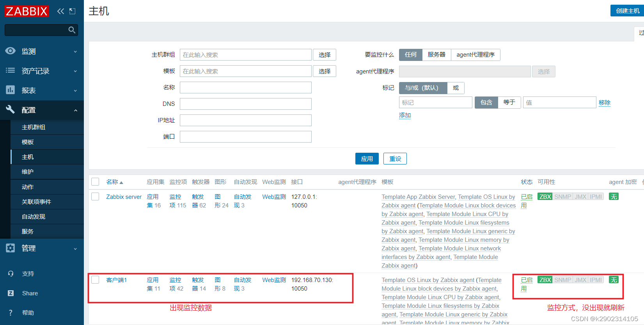The image size is (644, 325).
Task: Select 等于 tag operator
Action: point(509,102)
